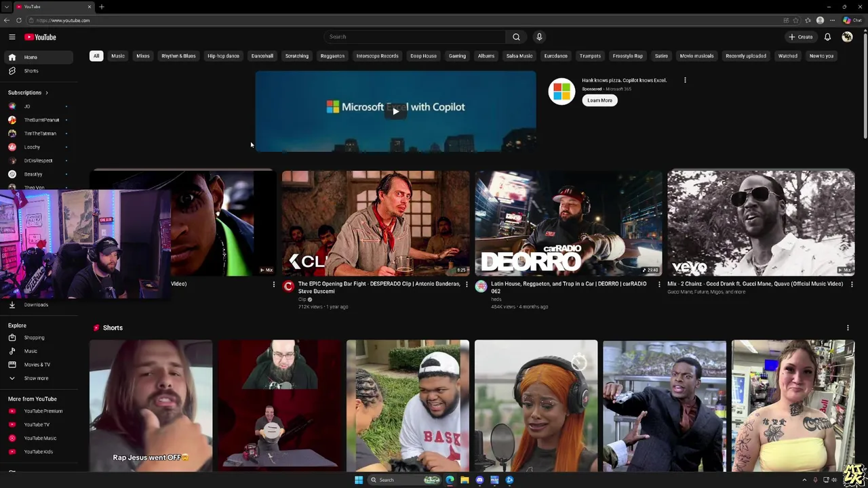Open YouTube Music in sidebar

(x=39, y=438)
